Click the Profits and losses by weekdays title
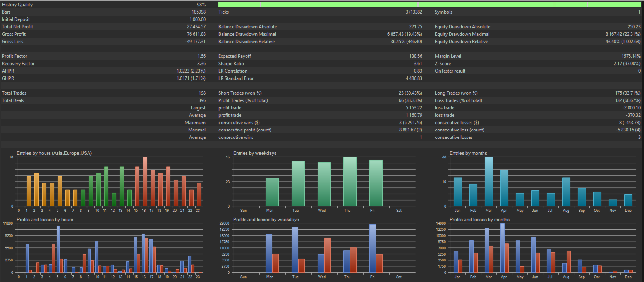The width and height of the screenshot is (644, 282). (x=266, y=220)
